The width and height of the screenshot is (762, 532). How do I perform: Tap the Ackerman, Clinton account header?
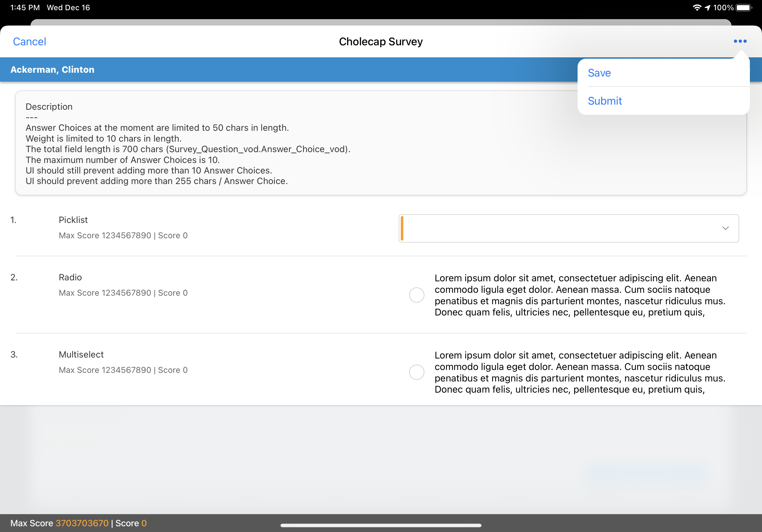point(52,70)
